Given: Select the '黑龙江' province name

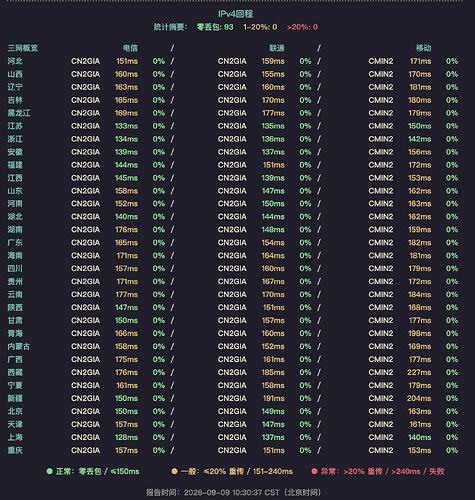Looking at the screenshot, I should (x=19, y=113).
